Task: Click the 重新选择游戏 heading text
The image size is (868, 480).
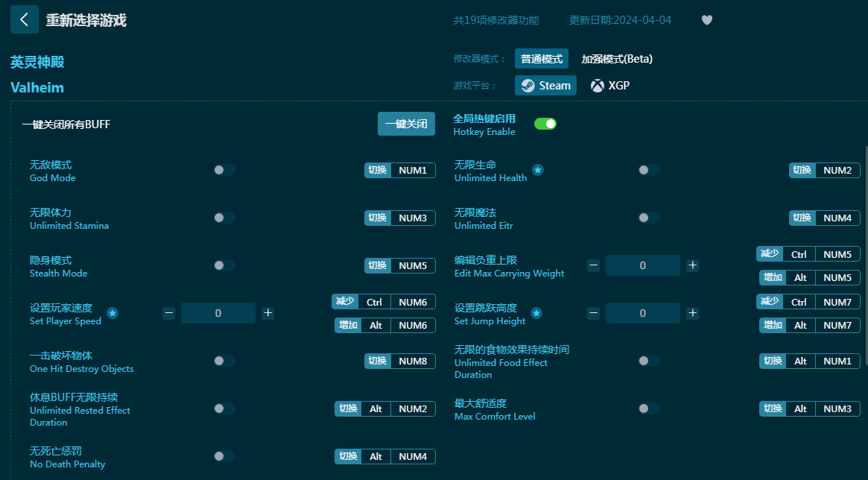Action: click(x=86, y=20)
